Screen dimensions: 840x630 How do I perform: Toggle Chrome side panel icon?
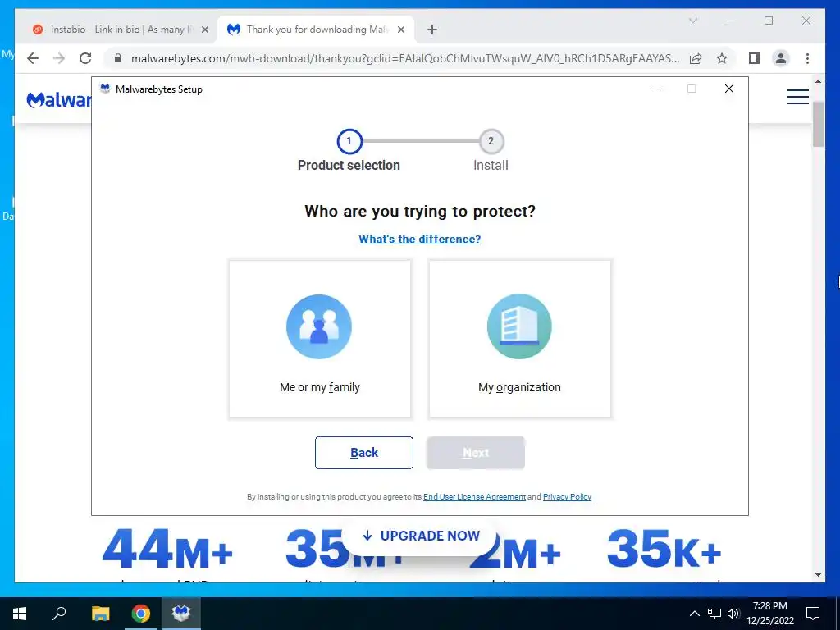pos(755,58)
